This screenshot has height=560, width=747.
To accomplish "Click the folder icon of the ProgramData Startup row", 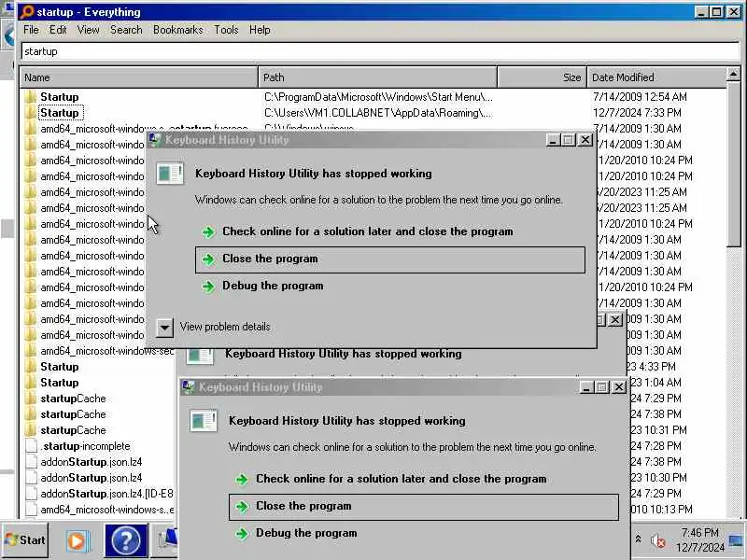I will 31,97.
